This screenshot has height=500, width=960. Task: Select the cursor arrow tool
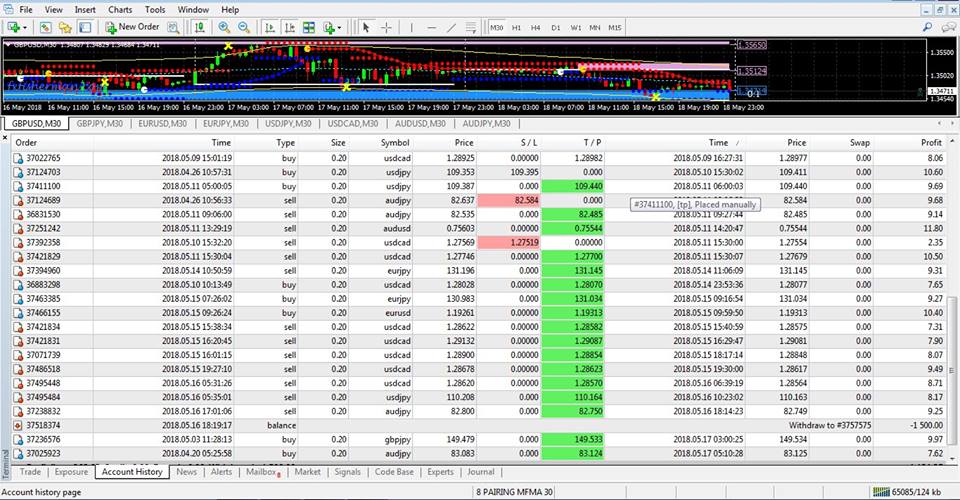pos(366,28)
